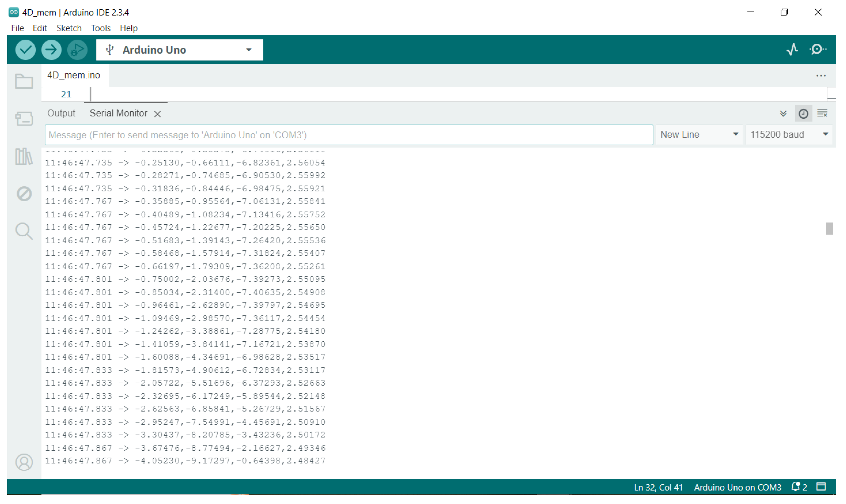
Task: Click the output line ending 2.54454
Action: tap(185, 318)
